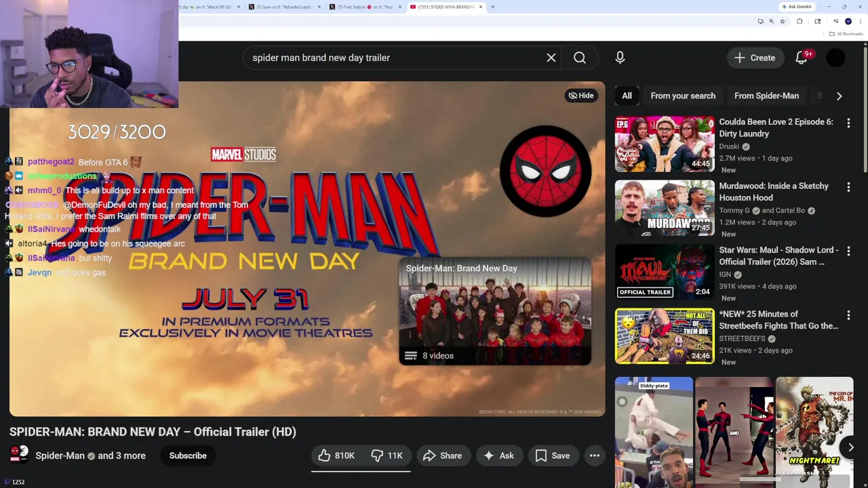Open the Spider-Man: Brand New Day playlist card
This screenshot has width=868, height=488.
(495, 311)
